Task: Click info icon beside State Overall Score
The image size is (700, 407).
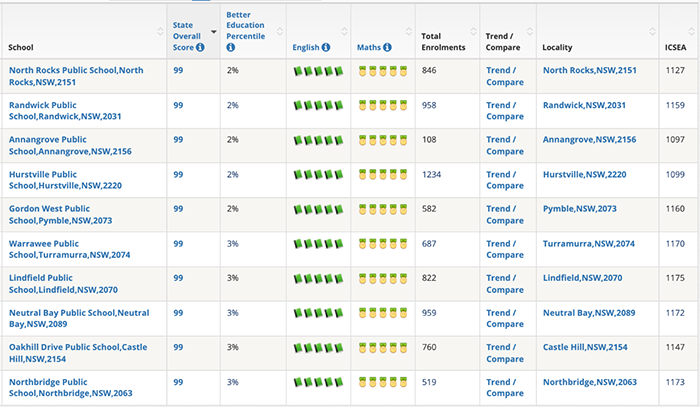Action: (x=200, y=47)
